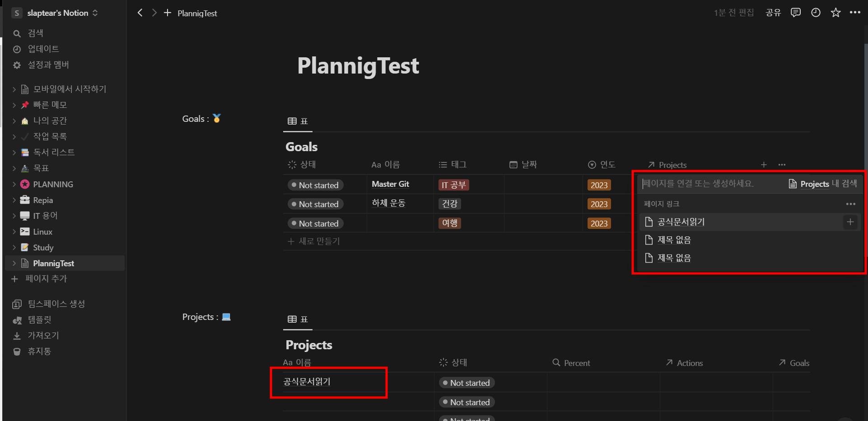Viewport: 868px width, 421px height.
Task: Select the Goals table view tab
Action: 298,121
